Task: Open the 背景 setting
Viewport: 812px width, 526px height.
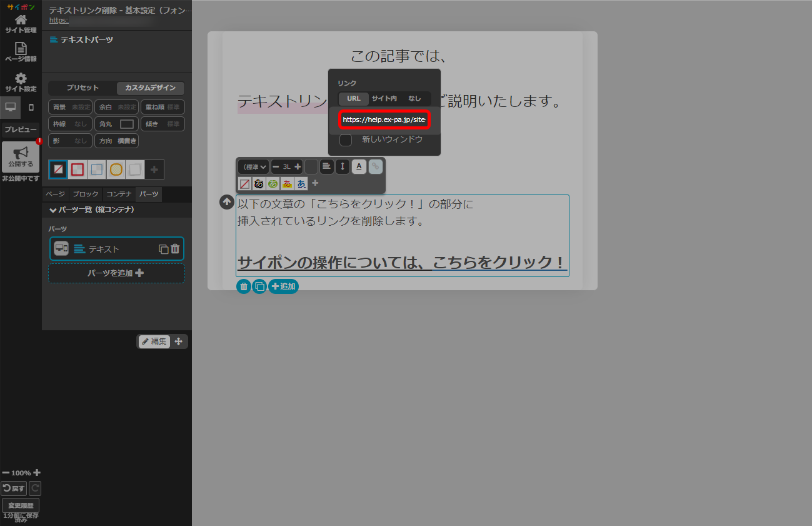Action: [x=71, y=107]
